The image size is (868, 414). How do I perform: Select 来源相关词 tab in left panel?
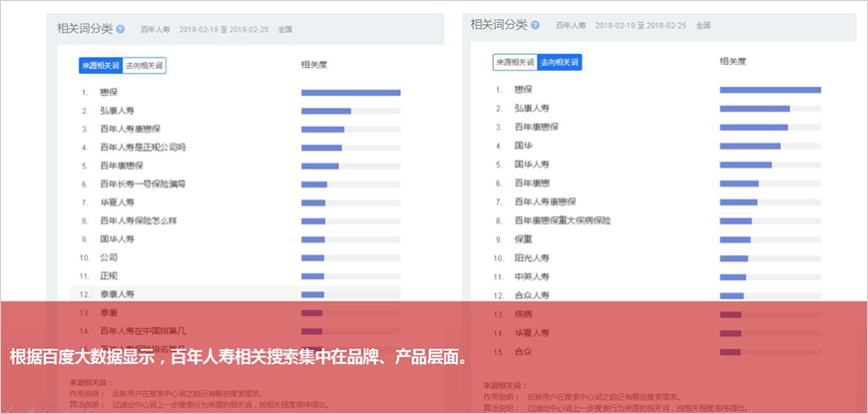[x=100, y=66]
